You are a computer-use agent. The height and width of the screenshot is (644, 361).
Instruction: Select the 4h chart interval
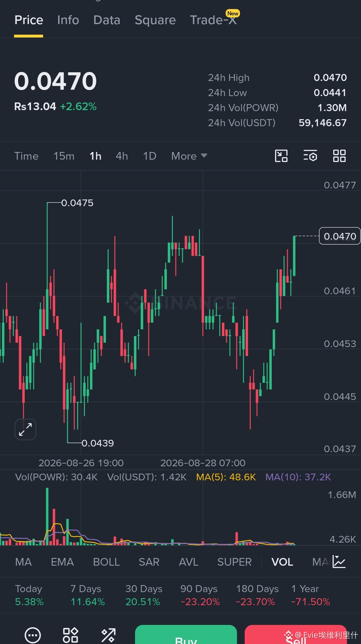122,156
